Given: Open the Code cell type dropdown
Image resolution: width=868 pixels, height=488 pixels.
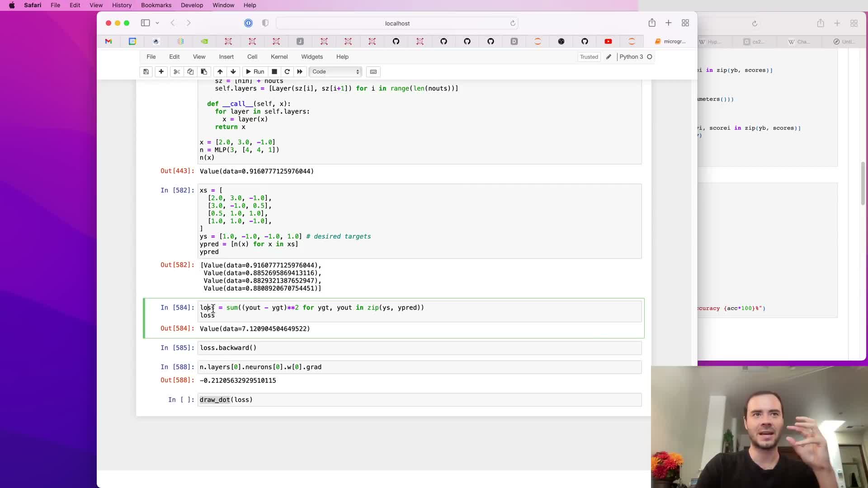Looking at the screenshot, I should click(335, 71).
